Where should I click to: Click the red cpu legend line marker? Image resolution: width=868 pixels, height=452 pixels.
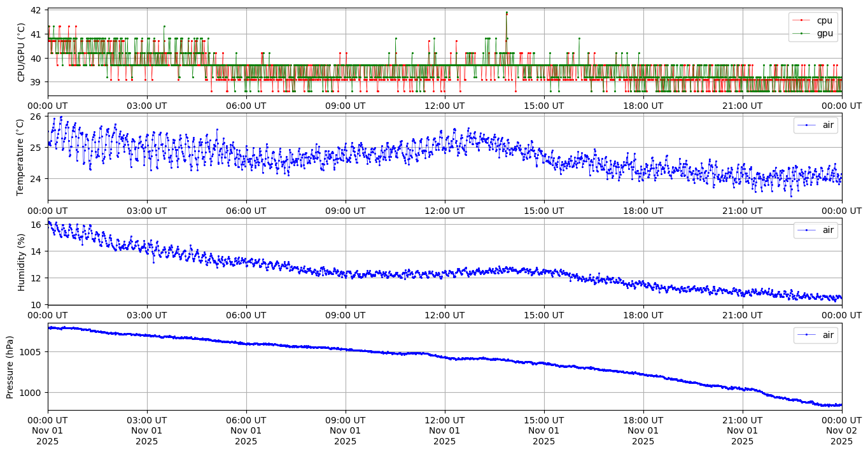[x=802, y=20]
